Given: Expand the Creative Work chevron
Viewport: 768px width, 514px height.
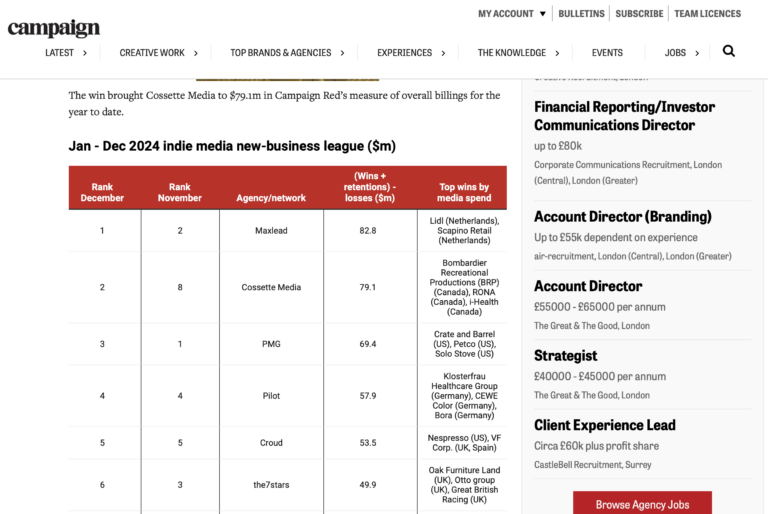Looking at the screenshot, I should coord(195,53).
